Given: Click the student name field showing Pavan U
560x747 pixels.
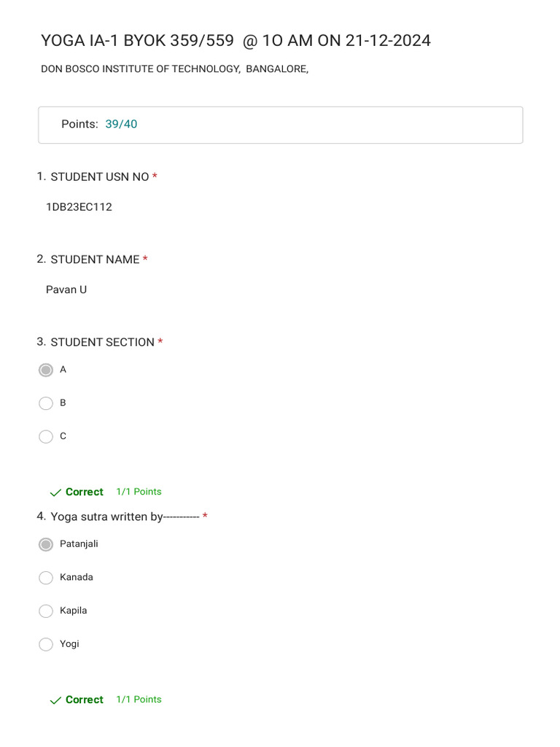Looking at the screenshot, I should 66,290.
